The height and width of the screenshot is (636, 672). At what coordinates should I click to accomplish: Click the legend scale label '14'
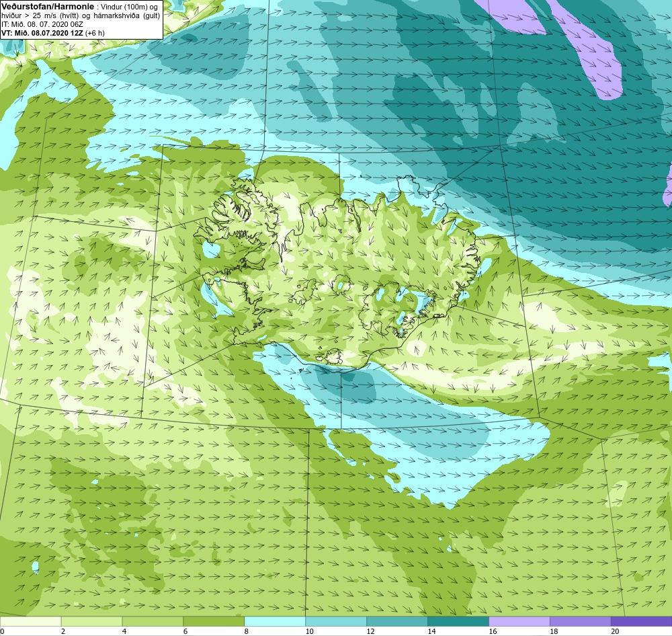[x=431, y=631]
